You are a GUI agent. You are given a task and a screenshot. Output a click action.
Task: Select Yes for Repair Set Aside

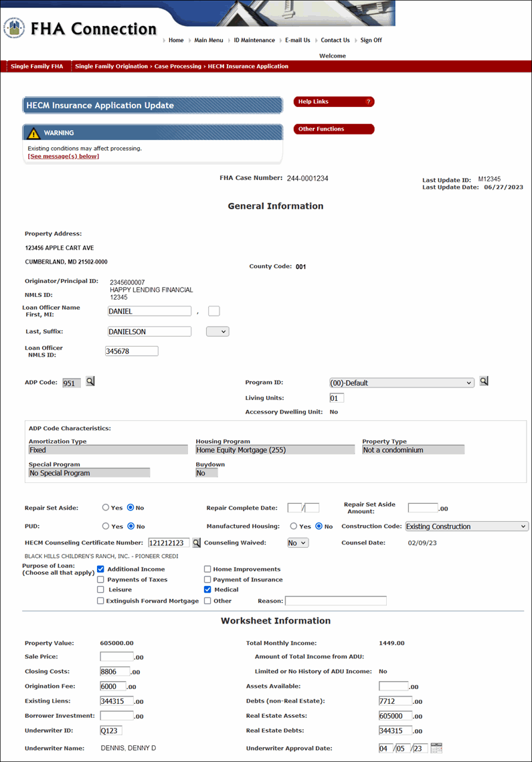tap(106, 507)
